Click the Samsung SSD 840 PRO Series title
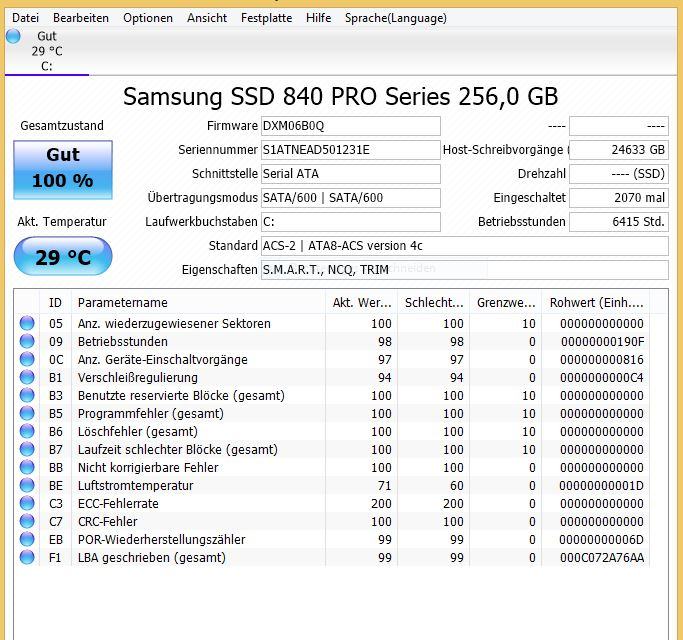The width and height of the screenshot is (683, 640). 340,96
